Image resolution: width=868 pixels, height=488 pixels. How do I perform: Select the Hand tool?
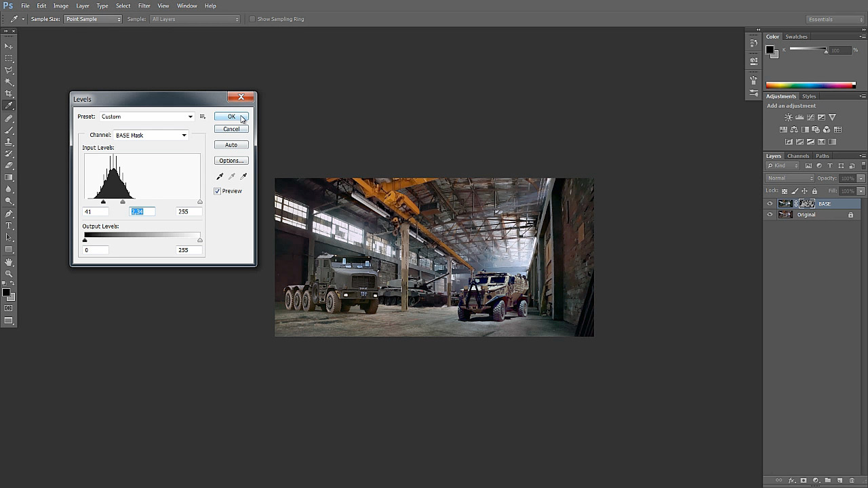[9, 262]
